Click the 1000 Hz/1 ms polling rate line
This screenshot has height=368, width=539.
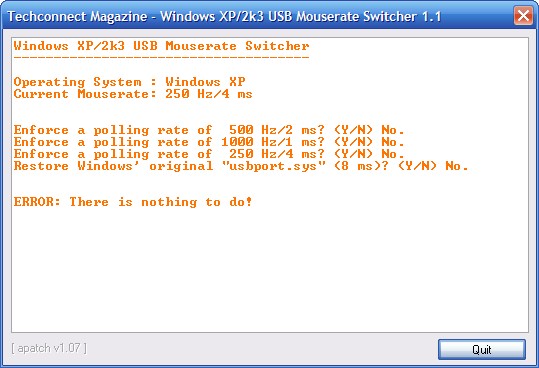(209, 142)
